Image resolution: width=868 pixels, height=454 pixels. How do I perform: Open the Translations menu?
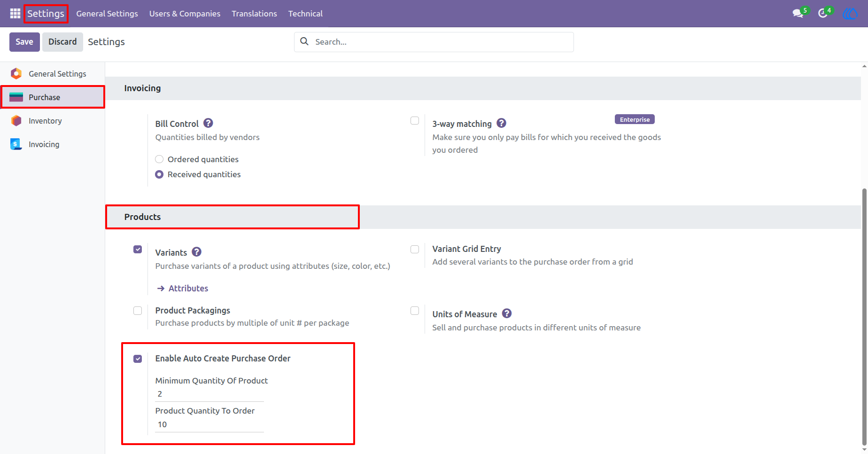254,14
